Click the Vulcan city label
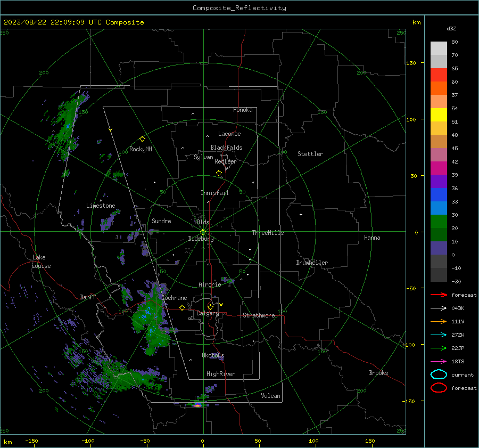The image size is (479, 448). point(270,396)
